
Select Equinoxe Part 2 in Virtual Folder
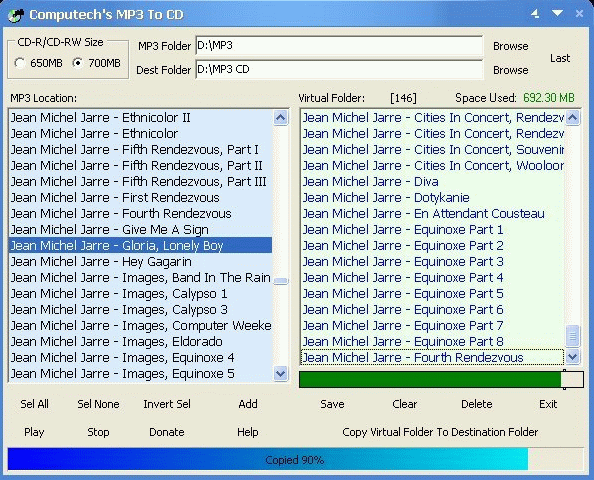(432, 245)
